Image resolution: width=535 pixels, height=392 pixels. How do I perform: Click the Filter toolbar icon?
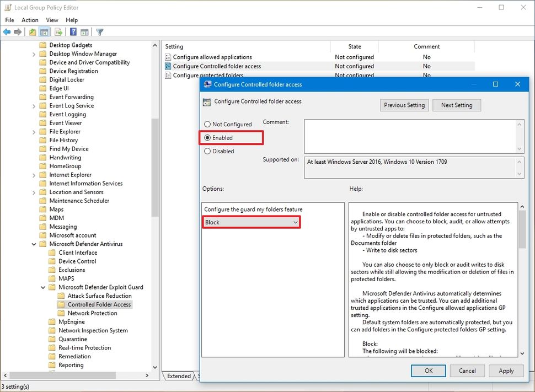pos(99,31)
